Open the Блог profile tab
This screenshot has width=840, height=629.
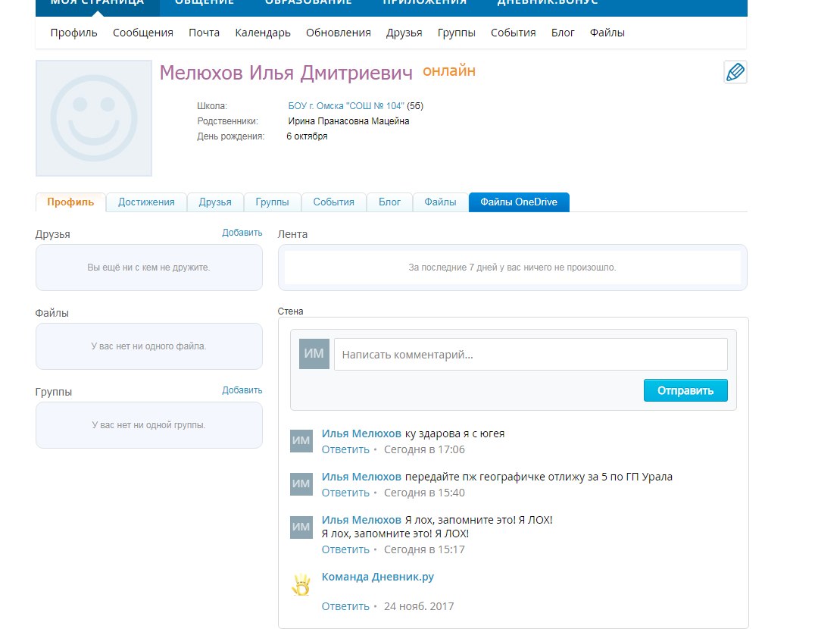tap(389, 202)
